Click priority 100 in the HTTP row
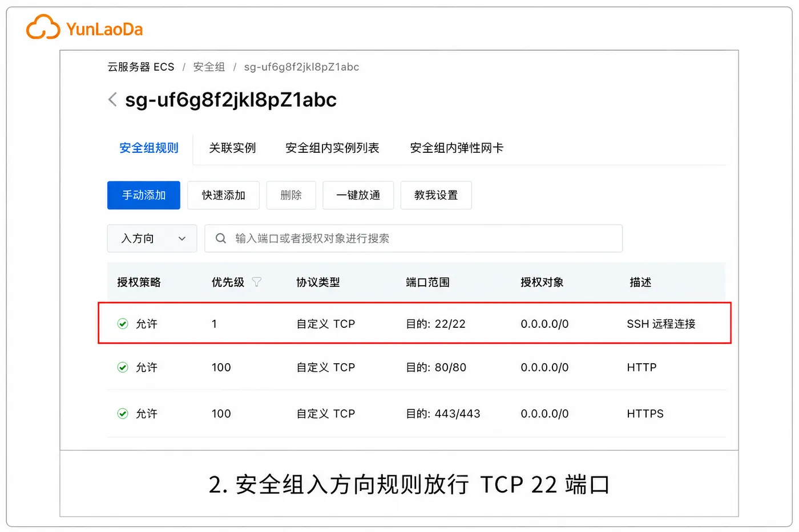The height and width of the screenshot is (532, 799). click(x=221, y=367)
